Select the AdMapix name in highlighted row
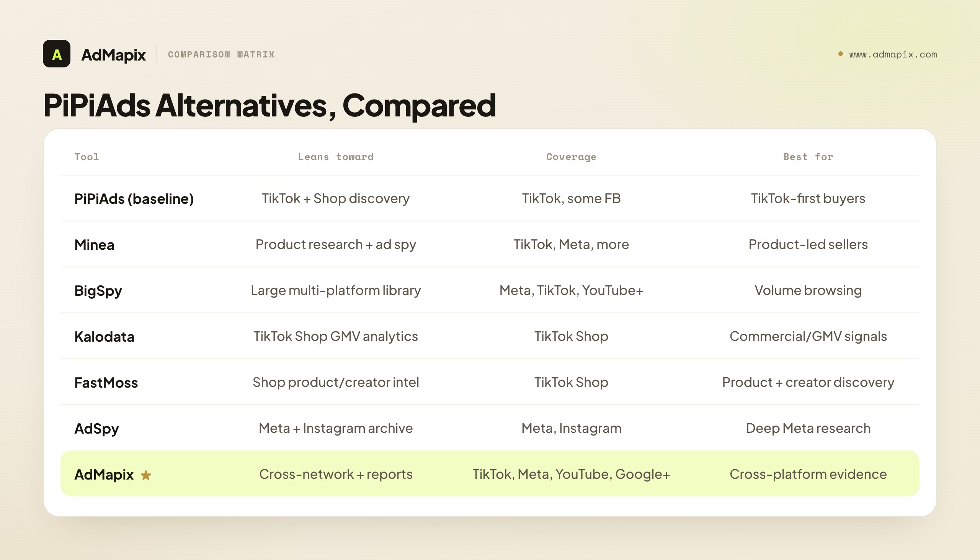This screenshot has height=560, width=980. [x=104, y=475]
